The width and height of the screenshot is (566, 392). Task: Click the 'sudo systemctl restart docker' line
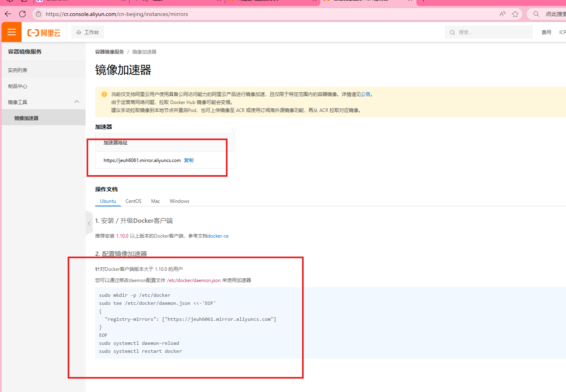140,351
